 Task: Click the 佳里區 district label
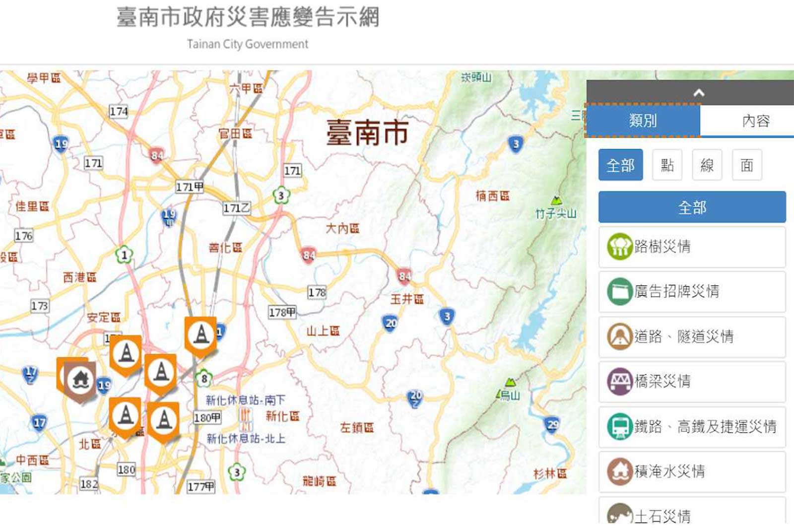[32, 206]
